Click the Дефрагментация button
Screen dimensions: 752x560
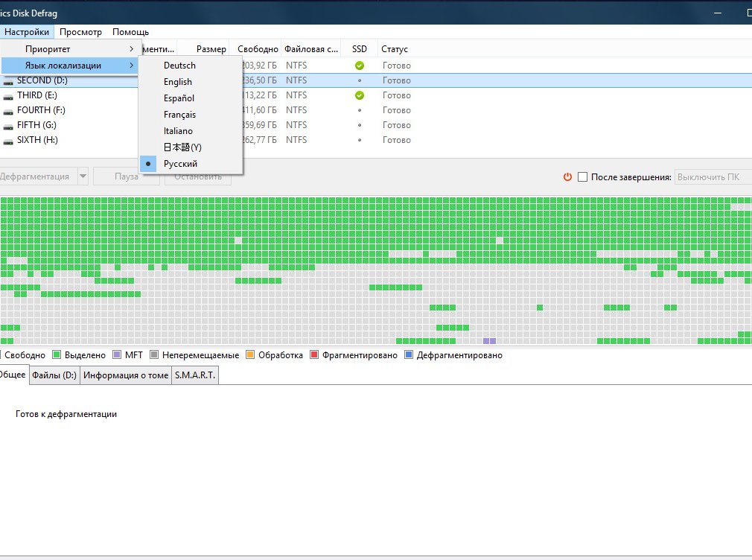[x=37, y=176]
